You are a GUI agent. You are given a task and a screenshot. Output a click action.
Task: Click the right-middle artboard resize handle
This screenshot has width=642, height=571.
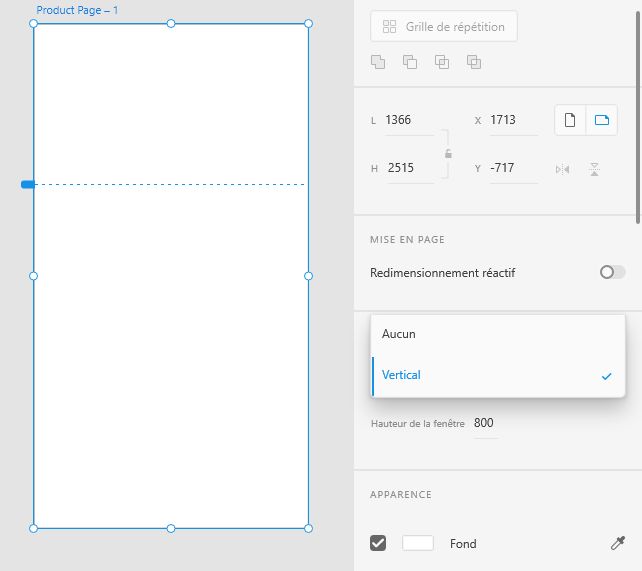tap(309, 276)
